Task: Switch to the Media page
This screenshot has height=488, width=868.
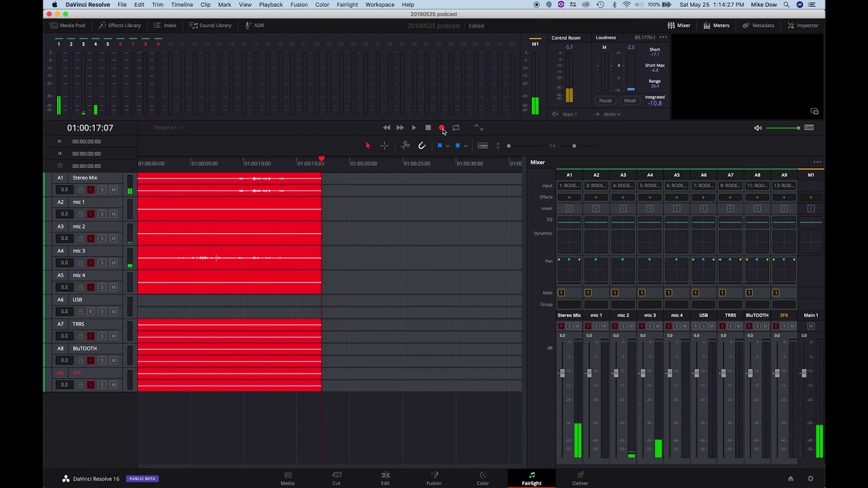Action: (x=288, y=479)
